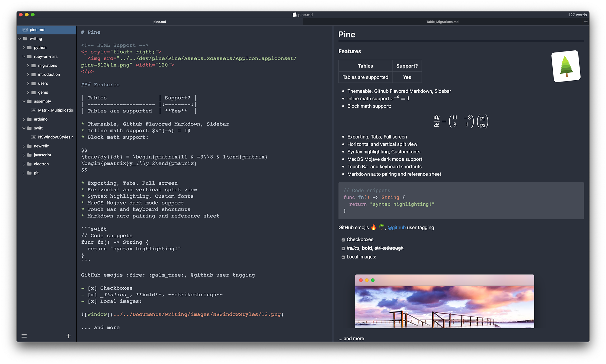Toggle the Local images checkbox
This screenshot has height=364, width=606.
(343, 257)
